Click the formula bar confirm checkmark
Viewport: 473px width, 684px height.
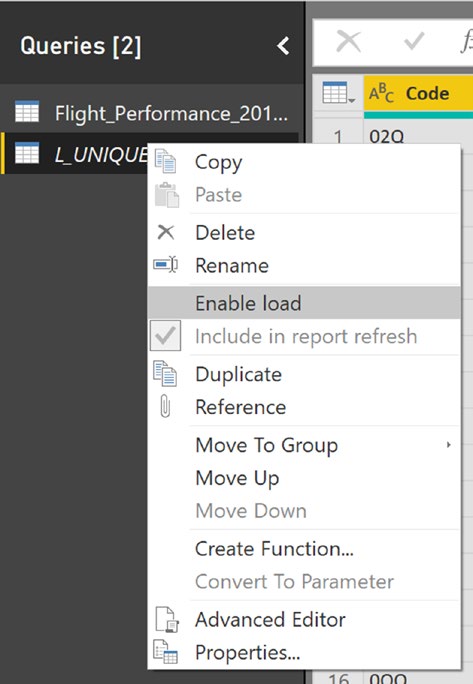pos(414,41)
